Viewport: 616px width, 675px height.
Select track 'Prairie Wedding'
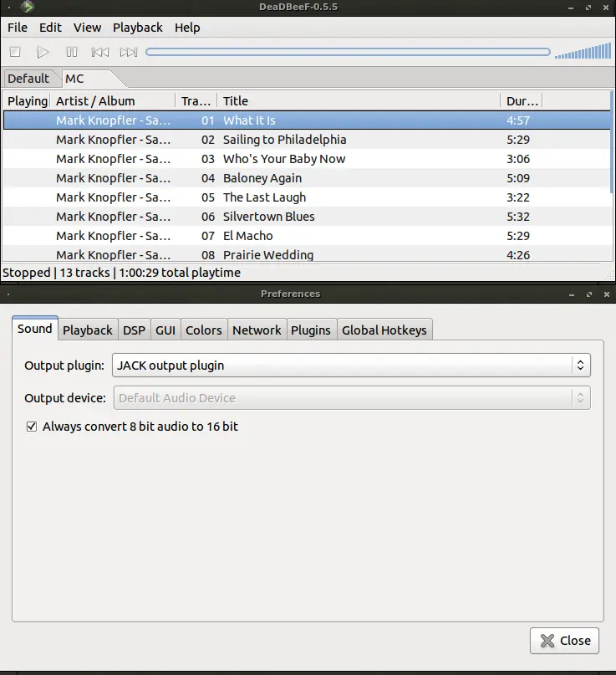[x=307, y=254]
